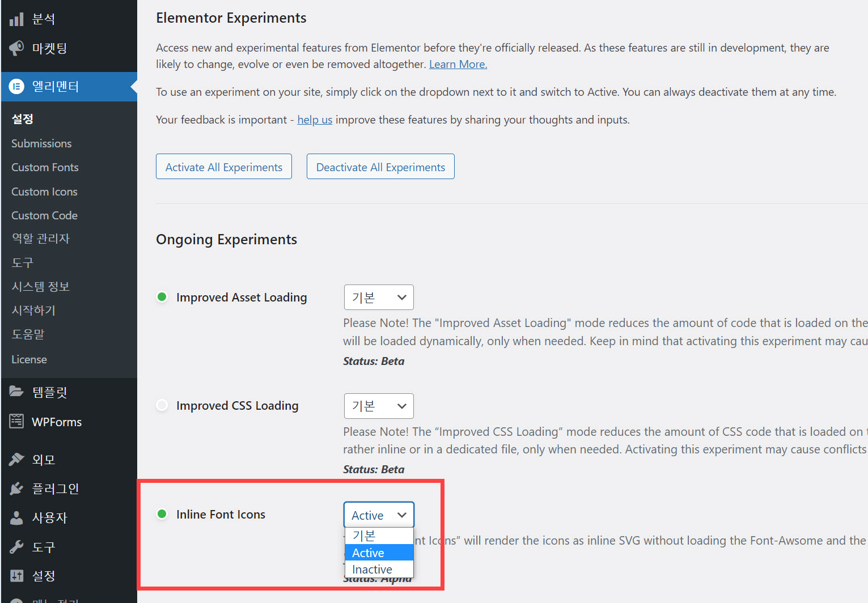The image size is (868, 603).
Task: Collapse the Inline Font Icons dropdown
Action: click(379, 515)
